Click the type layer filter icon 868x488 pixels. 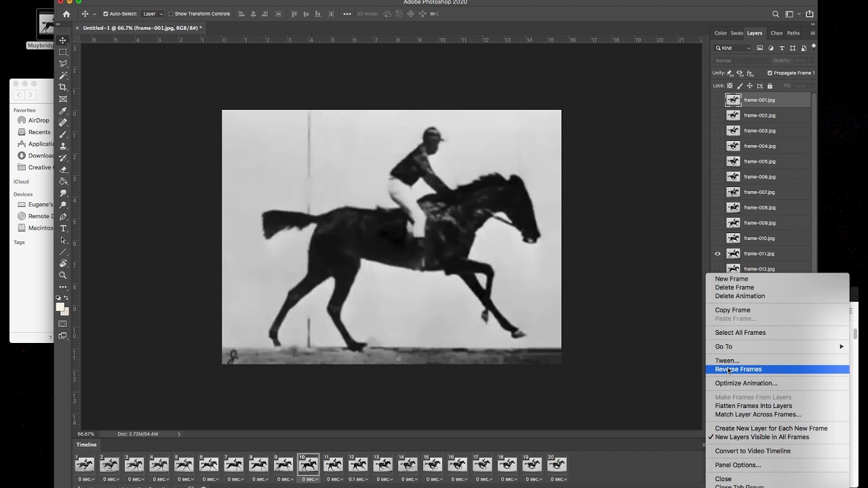(782, 48)
